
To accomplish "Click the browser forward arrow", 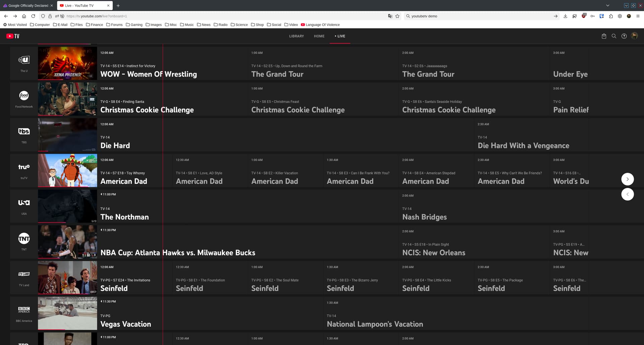I will (x=15, y=16).
